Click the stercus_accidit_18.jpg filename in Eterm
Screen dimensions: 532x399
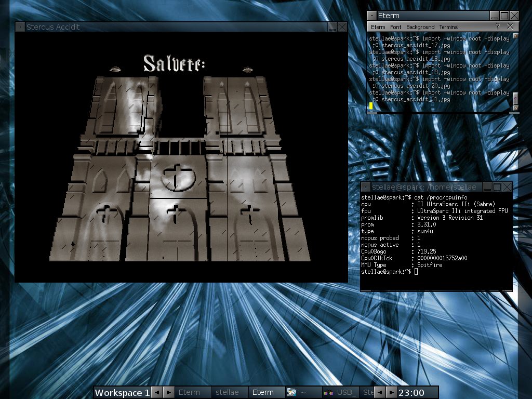[416, 59]
